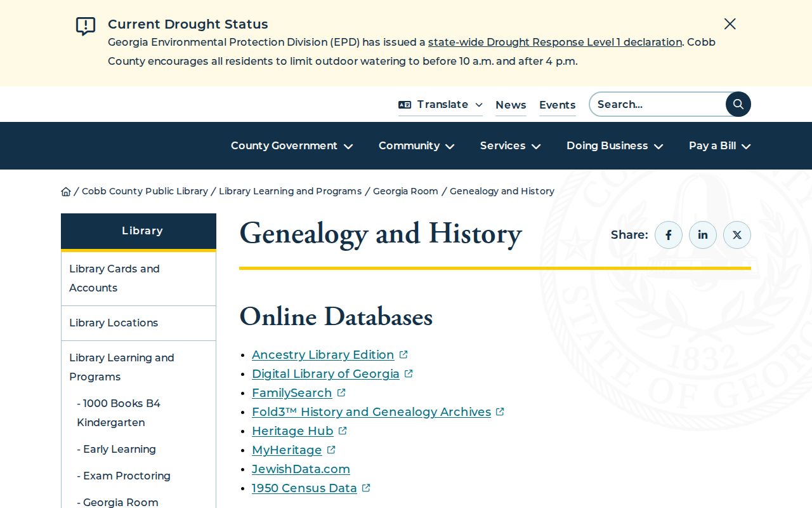812x508 pixels.
Task: Open the Doing Business menu
Action: click(x=607, y=145)
